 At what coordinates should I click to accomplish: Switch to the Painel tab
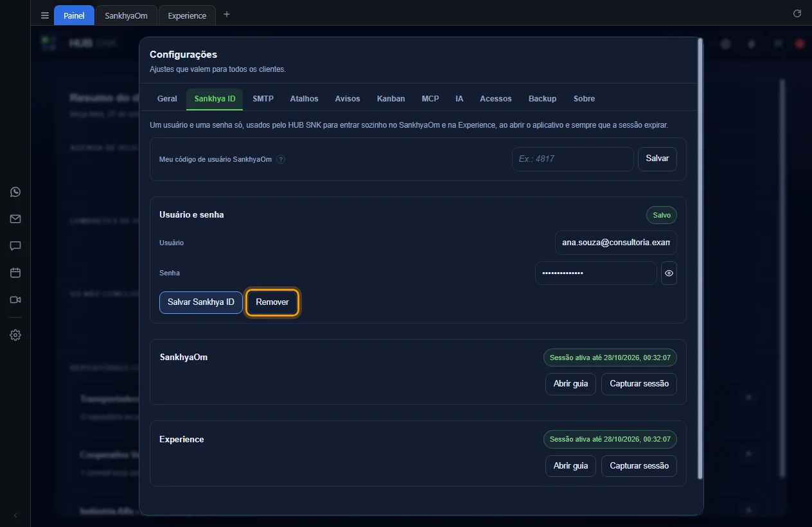click(74, 15)
